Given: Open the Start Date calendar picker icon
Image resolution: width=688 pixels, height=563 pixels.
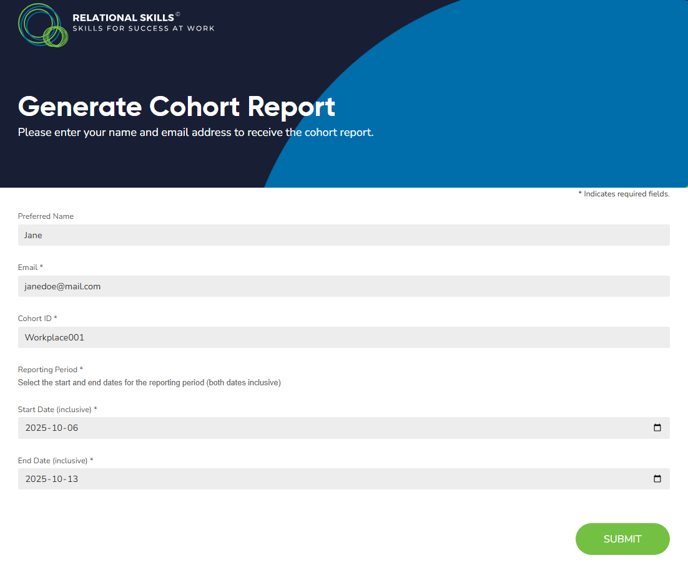Looking at the screenshot, I should click(657, 428).
